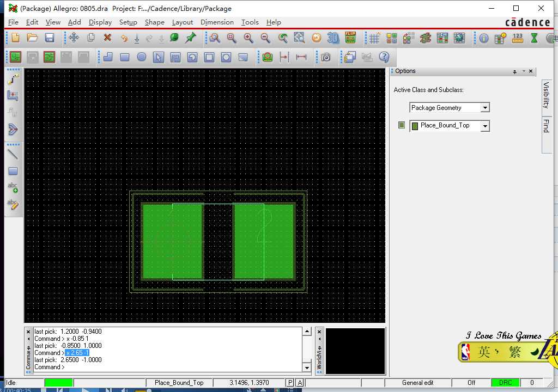Create a new drawing with New icon

15,38
